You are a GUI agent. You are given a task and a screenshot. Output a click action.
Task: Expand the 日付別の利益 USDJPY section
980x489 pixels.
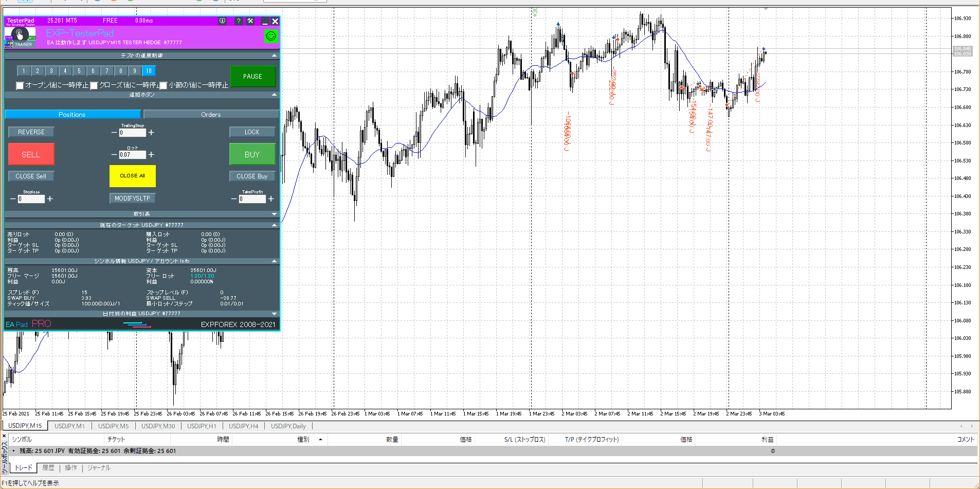click(274, 314)
